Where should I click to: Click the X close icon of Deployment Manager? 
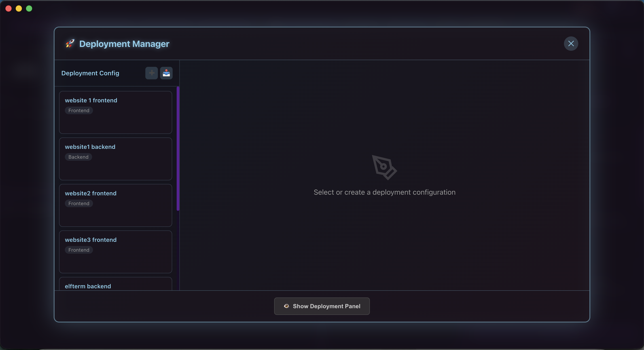click(x=571, y=43)
